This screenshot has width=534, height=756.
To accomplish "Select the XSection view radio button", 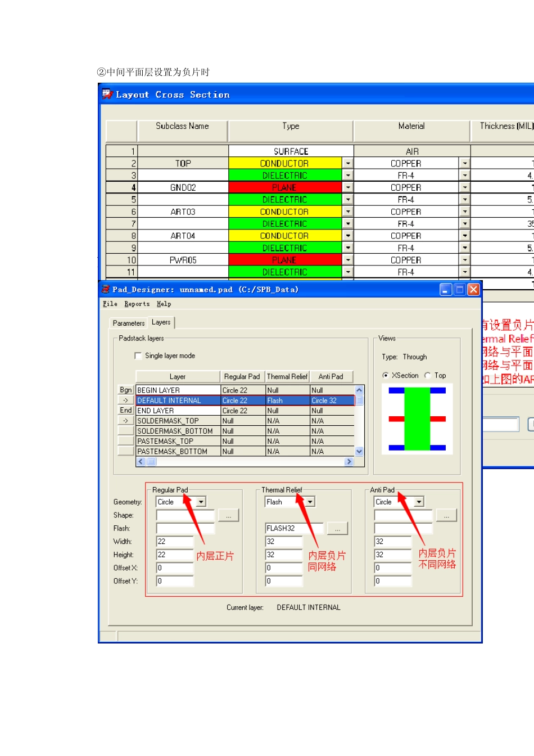I will pos(385,376).
